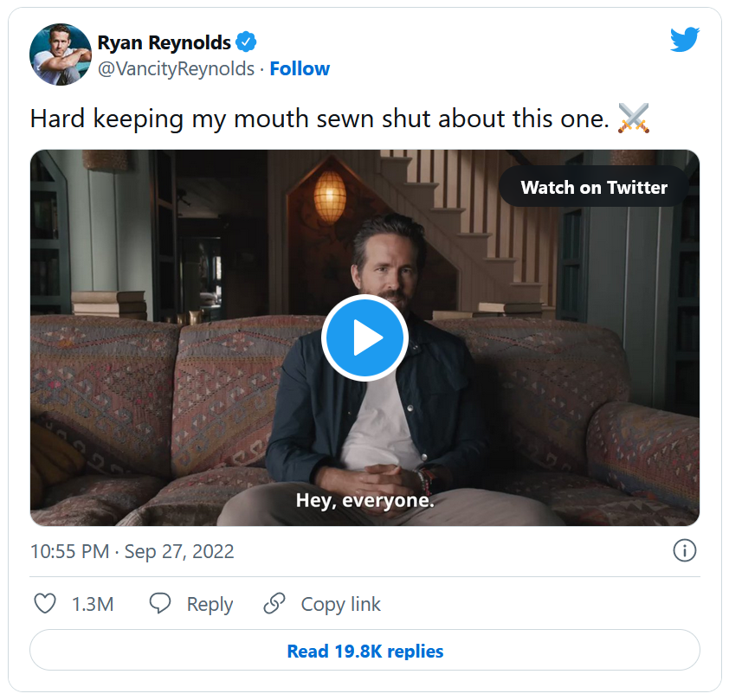
Task: Open Read 19.8K replies button
Action: pyautogui.click(x=364, y=651)
